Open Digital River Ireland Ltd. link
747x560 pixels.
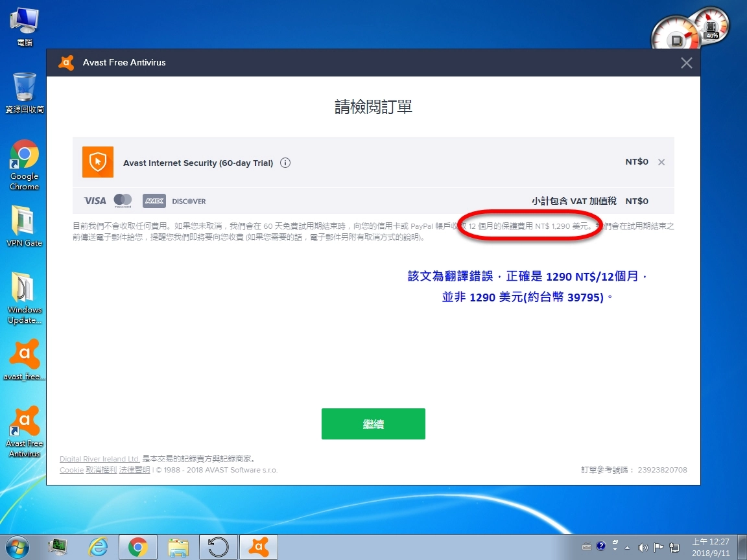tap(100, 459)
